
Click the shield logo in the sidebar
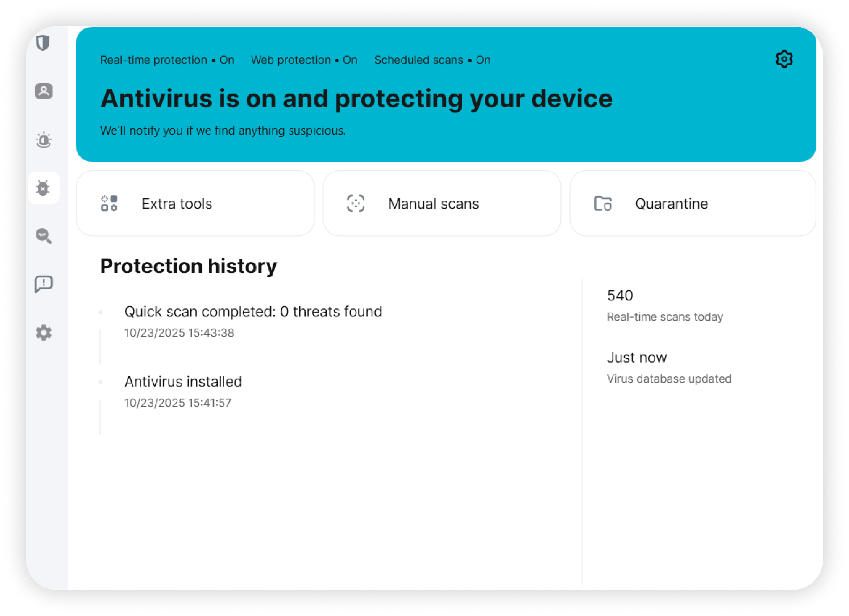(43, 42)
